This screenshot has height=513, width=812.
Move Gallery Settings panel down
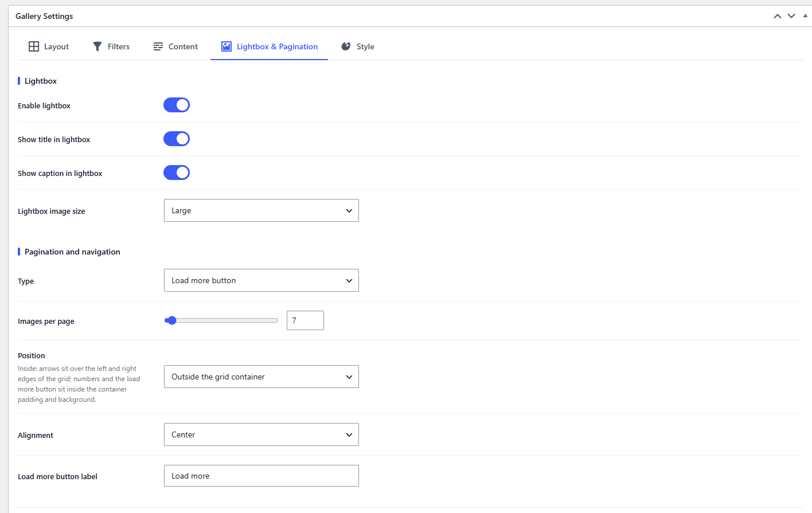coord(791,16)
